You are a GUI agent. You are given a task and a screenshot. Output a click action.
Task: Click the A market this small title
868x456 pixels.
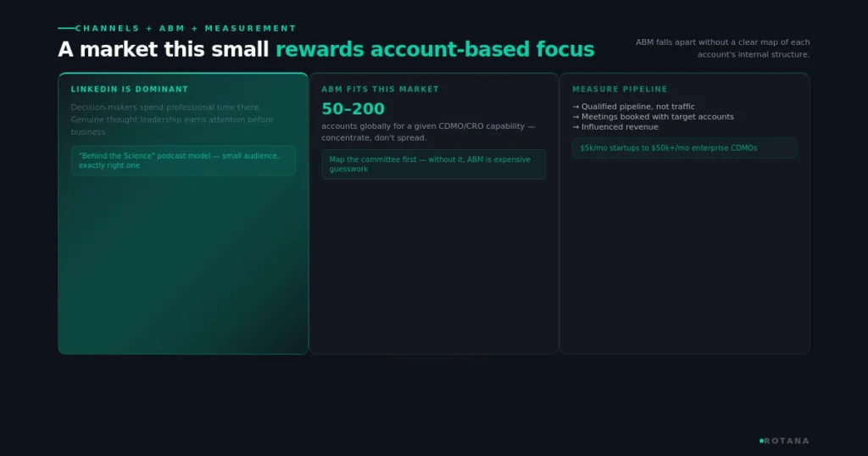point(164,49)
